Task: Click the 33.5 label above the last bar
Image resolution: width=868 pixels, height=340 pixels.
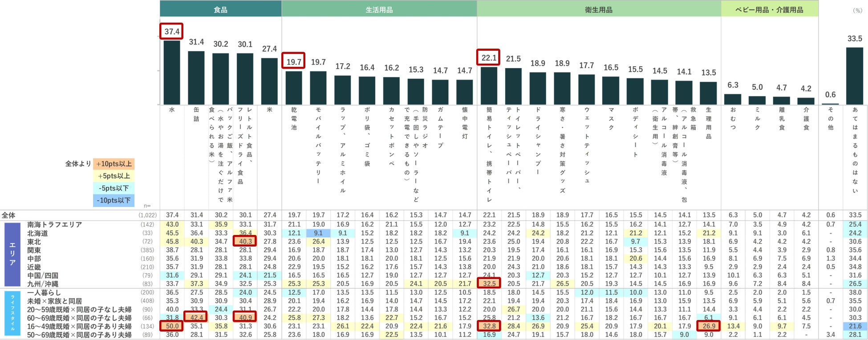Action: [x=855, y=39]
